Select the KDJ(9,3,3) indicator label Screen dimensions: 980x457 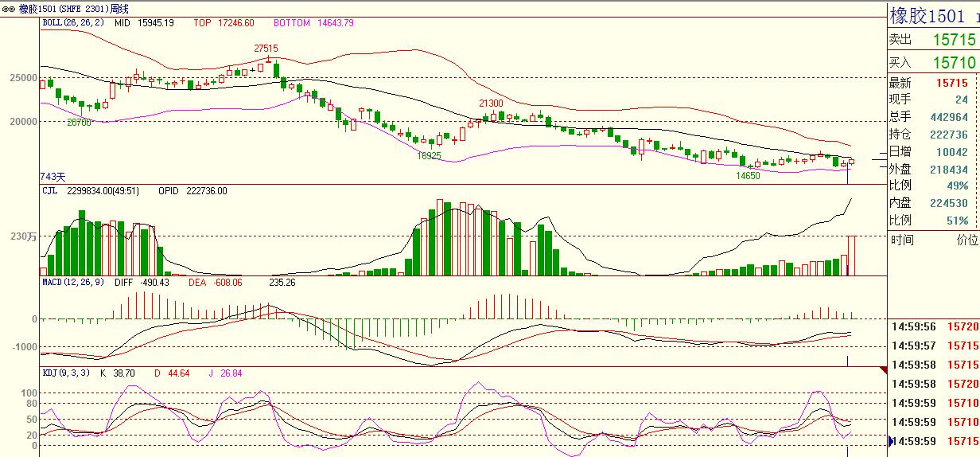coord(66,373)
